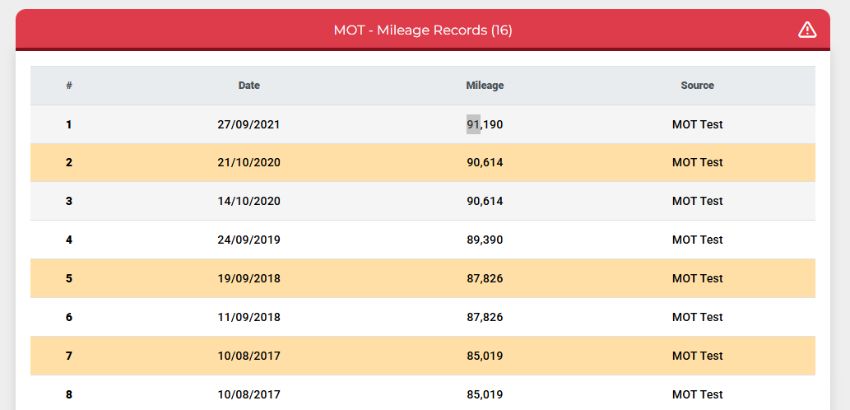Click the # column header

coord(69,85)
